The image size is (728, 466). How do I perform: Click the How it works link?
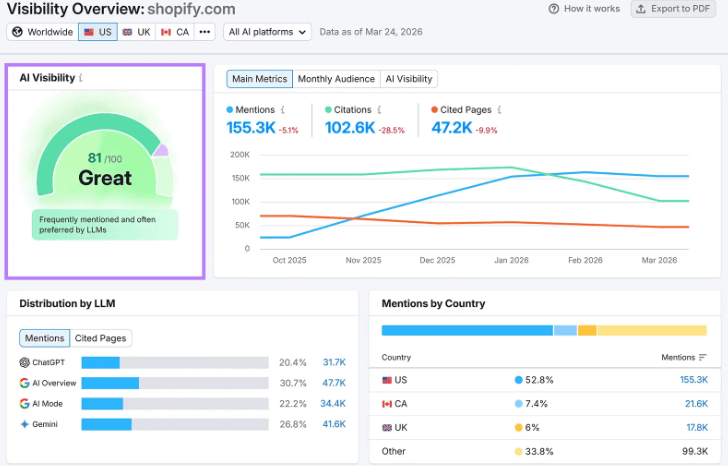(x=585, y=9)
